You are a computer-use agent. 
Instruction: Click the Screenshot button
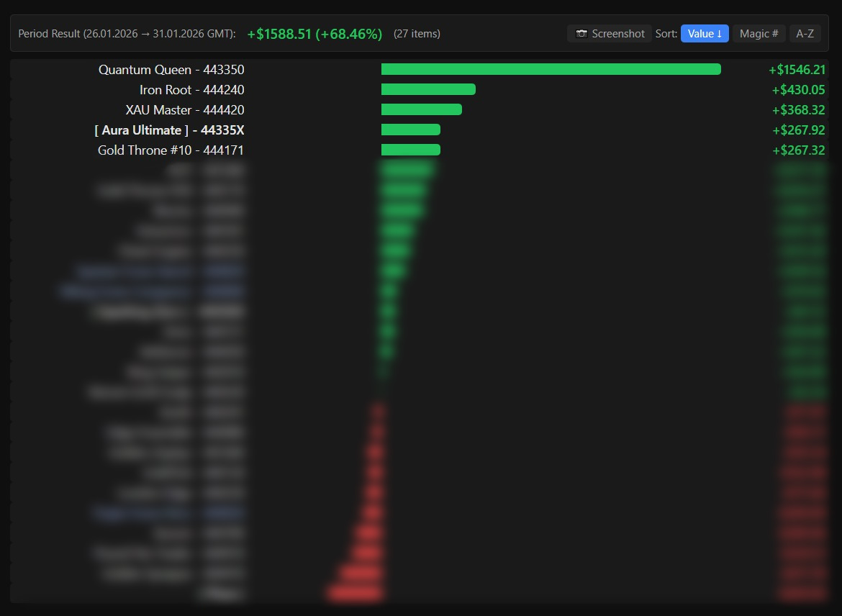pyautogui.click(x=610, y=33)
